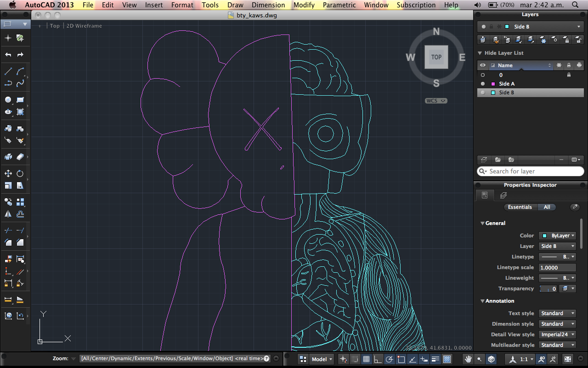The width and height of the screenshot is (588, 368).
Task: Select the Copy tool
Action: (x=8, y=202)
